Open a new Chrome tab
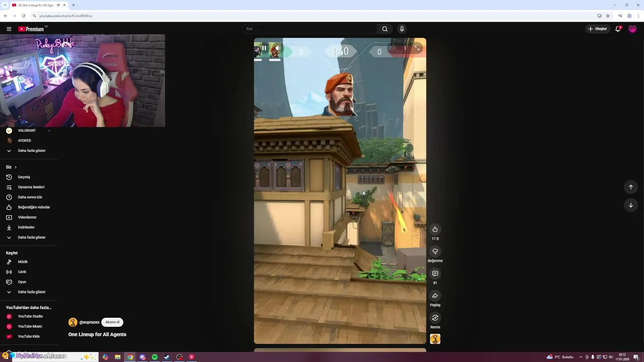The height and width of the screenshot is (362, 644). [73, 5]
